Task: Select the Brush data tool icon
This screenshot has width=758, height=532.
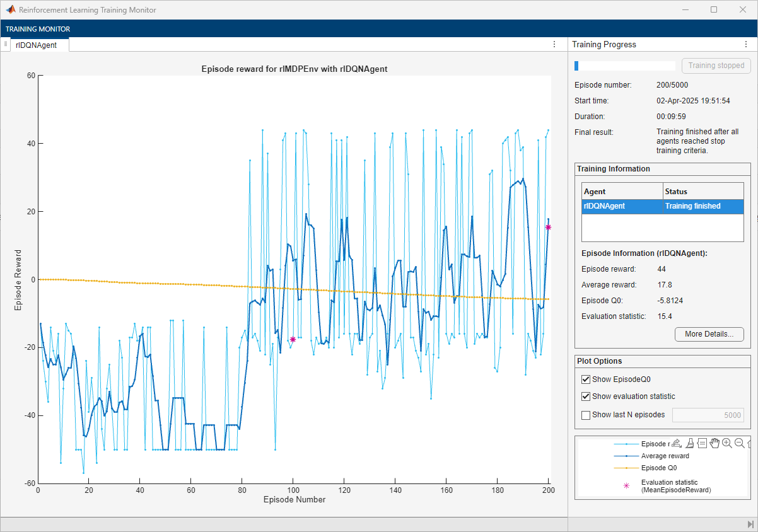Action: (690, 443)
